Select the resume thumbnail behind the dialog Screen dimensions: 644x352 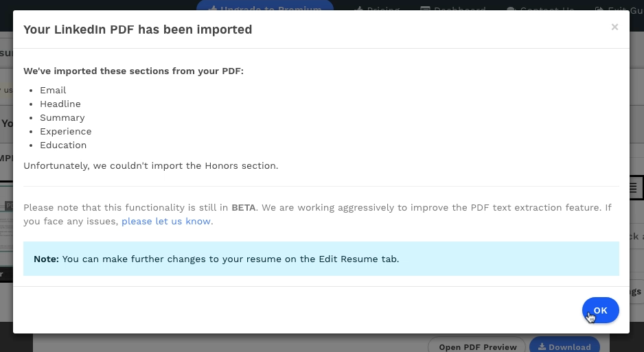(x=7, y=224)
